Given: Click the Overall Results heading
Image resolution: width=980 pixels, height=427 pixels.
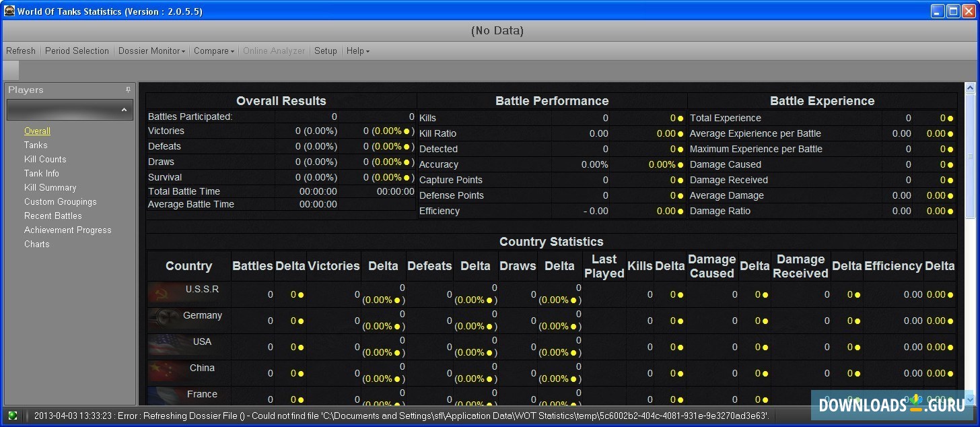Looking at the screenshot, I should [281, 101].
